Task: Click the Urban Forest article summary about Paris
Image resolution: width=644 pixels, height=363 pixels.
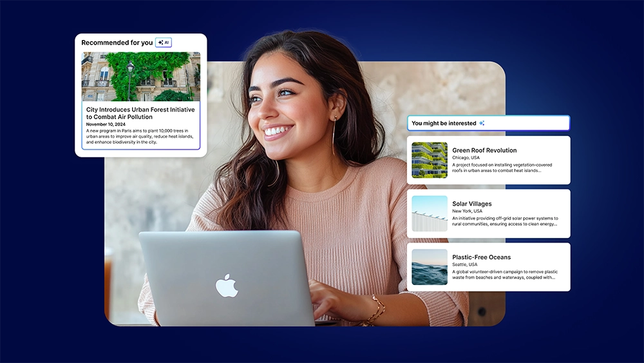Action: pos(140,136)
